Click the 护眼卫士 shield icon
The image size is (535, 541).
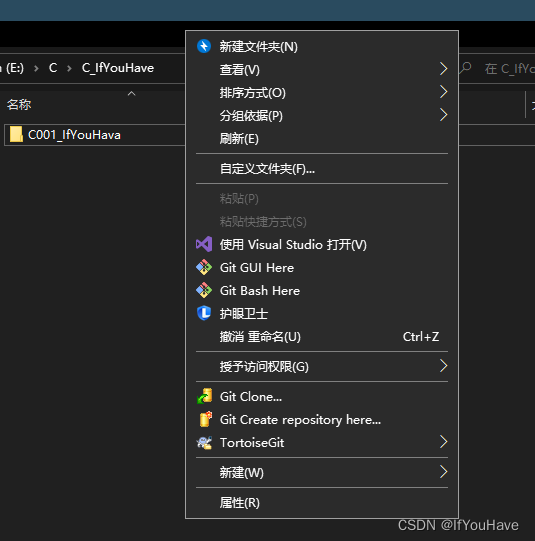(204, 313)
